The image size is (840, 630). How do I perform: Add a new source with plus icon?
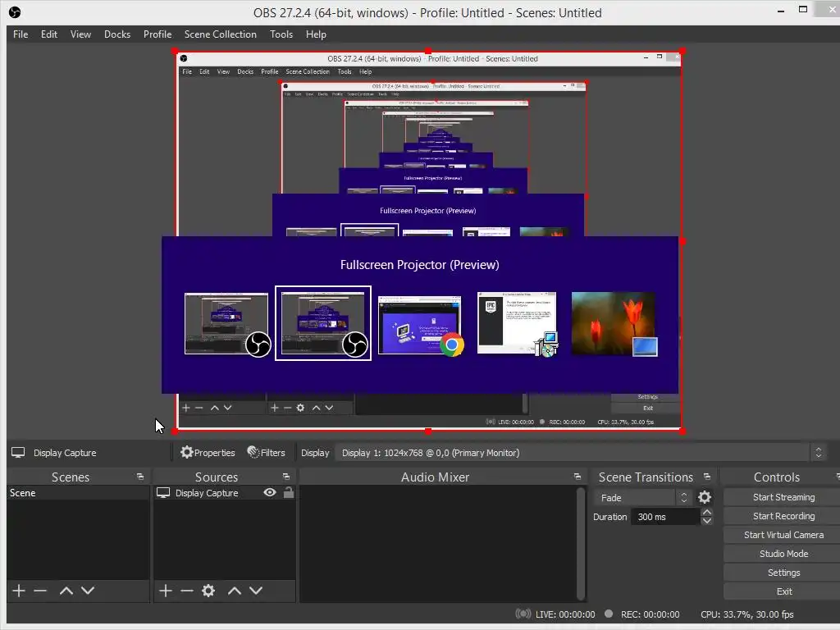pos(166,591)
